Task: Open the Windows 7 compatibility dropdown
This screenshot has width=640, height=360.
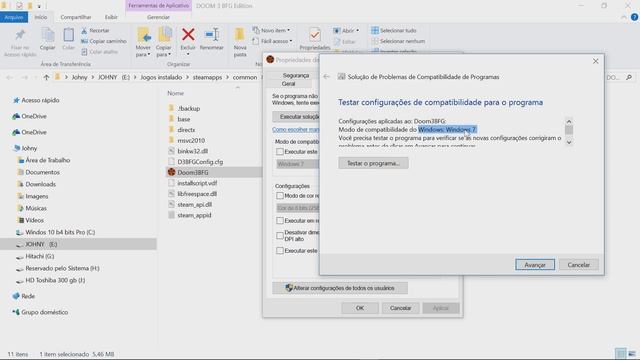Action: [298, 164]
